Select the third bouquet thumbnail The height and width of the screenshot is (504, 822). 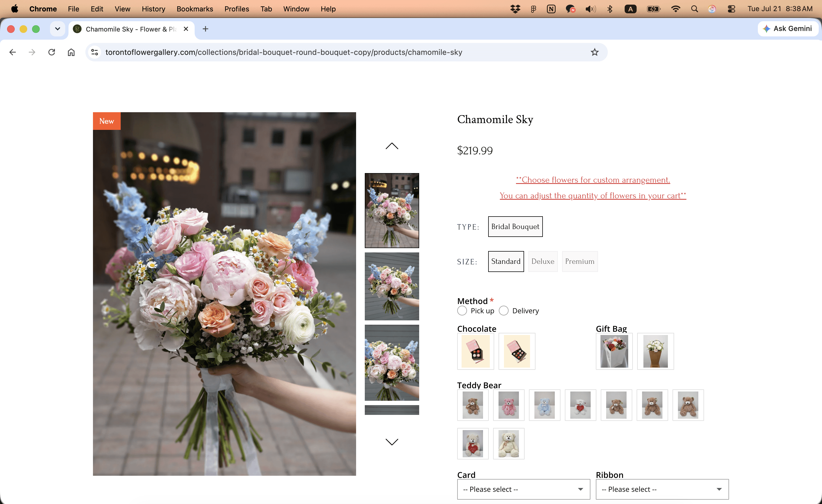coord(392,362)
